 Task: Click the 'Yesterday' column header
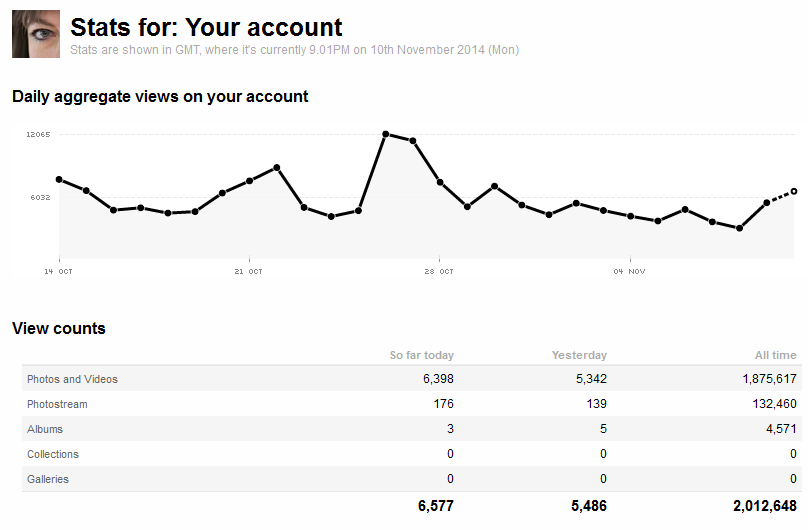click(579, 355)
